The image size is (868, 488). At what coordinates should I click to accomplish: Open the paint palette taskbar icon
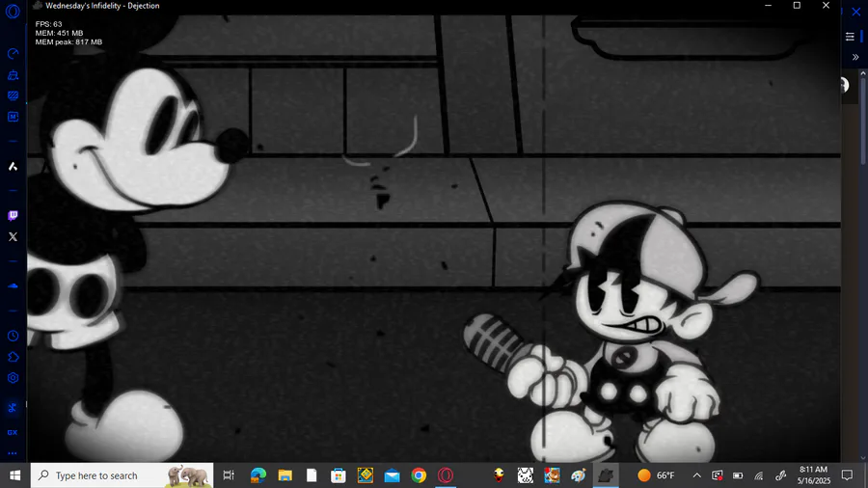pos(579,475)
